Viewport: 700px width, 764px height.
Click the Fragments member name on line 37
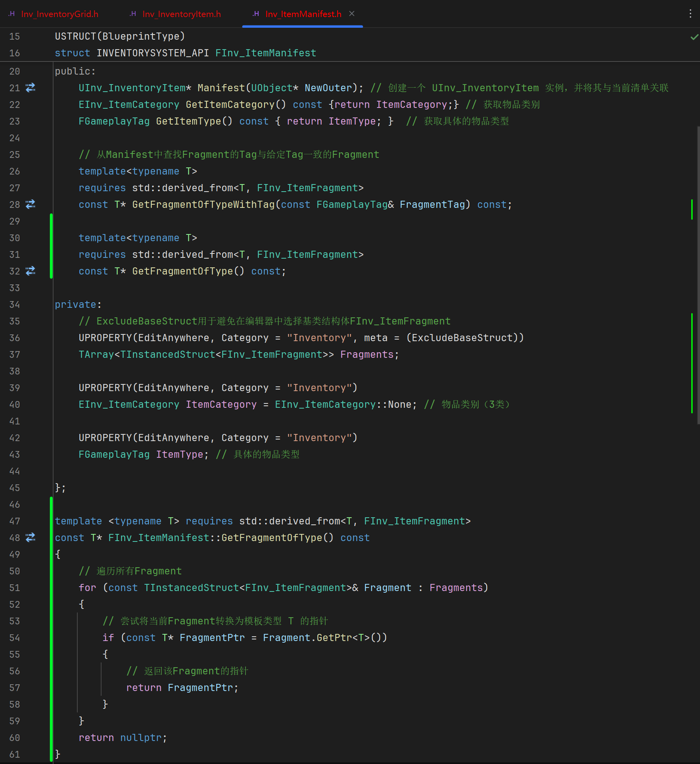(367, 355)
